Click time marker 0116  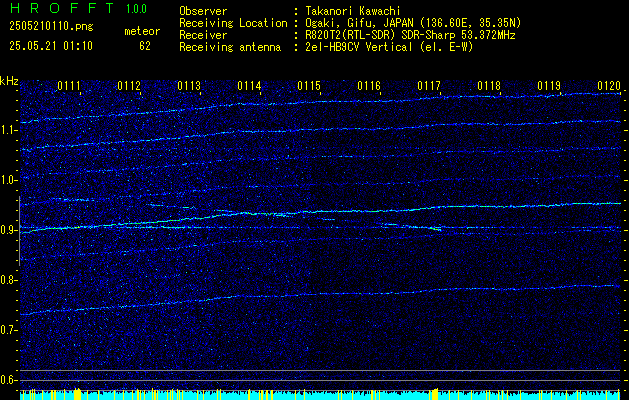click(369, 86)
